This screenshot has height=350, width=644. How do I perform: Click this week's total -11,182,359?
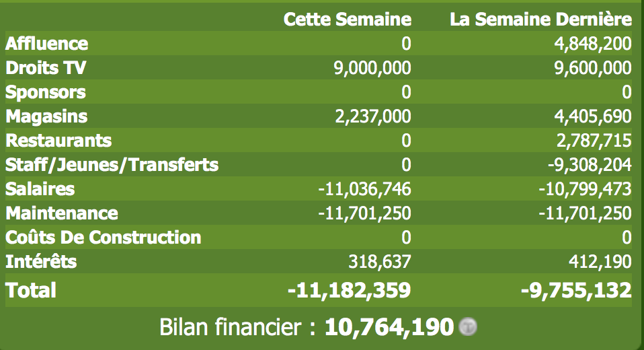(x=349, y=290)
